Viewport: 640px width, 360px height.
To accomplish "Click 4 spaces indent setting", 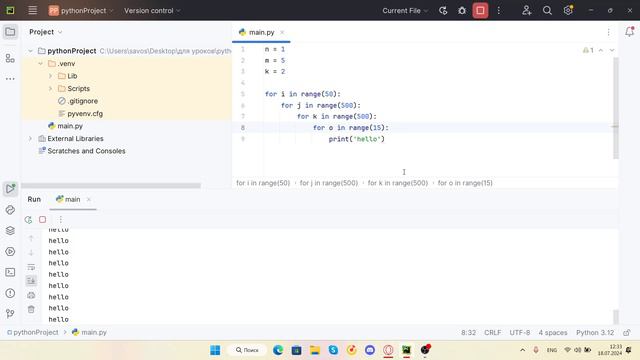I will click(553, 333).
